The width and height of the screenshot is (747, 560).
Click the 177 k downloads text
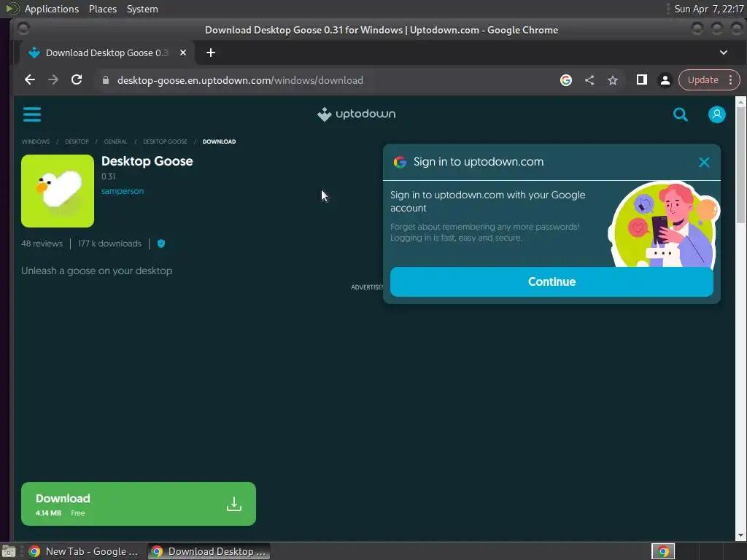pos(109,244)
